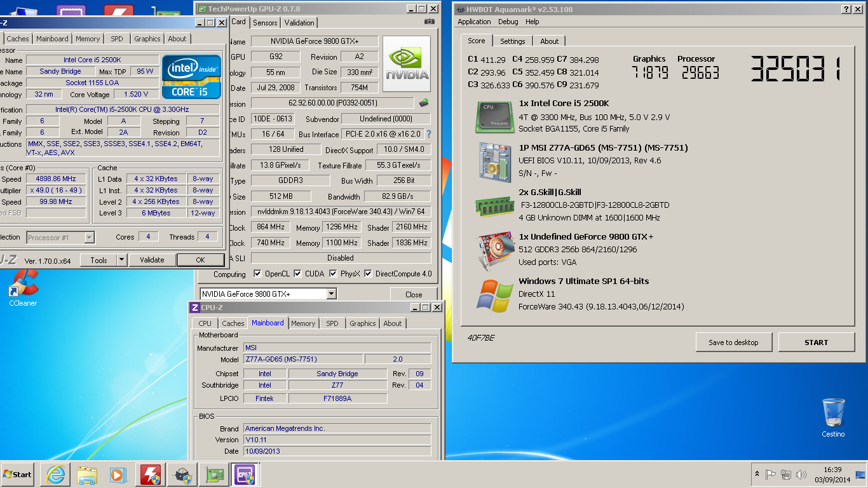Click the START button in Aquamark
868x488 pixels.
[816, 342]
